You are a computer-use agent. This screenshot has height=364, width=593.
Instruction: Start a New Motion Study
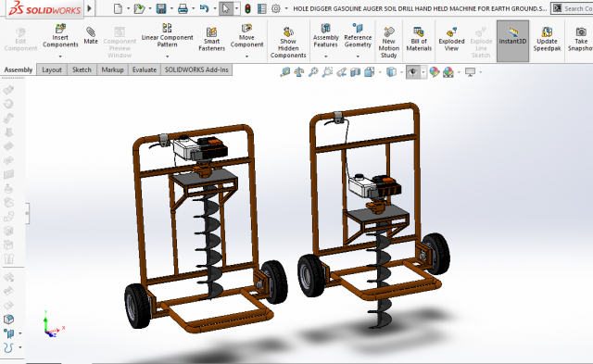[x=389, y=43]
